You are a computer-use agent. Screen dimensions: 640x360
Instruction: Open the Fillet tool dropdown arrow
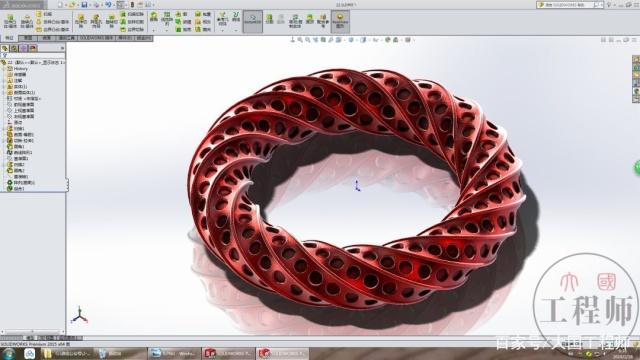point(153,30)
